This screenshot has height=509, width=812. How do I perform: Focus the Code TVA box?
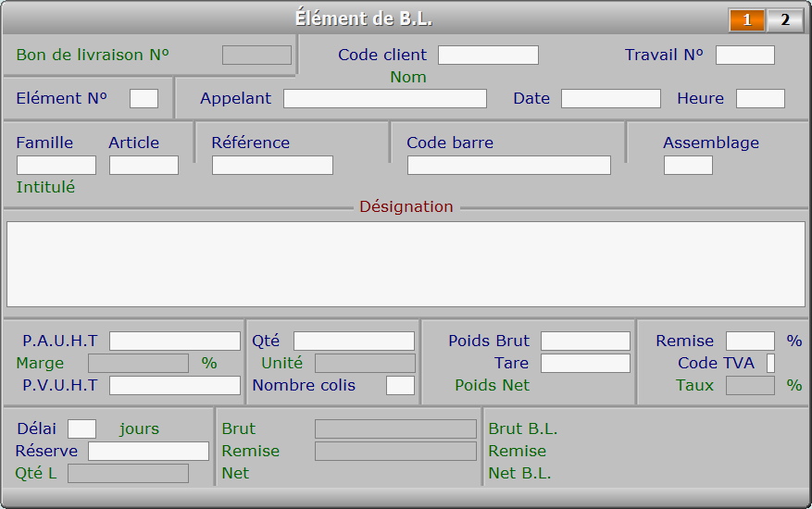770,363
